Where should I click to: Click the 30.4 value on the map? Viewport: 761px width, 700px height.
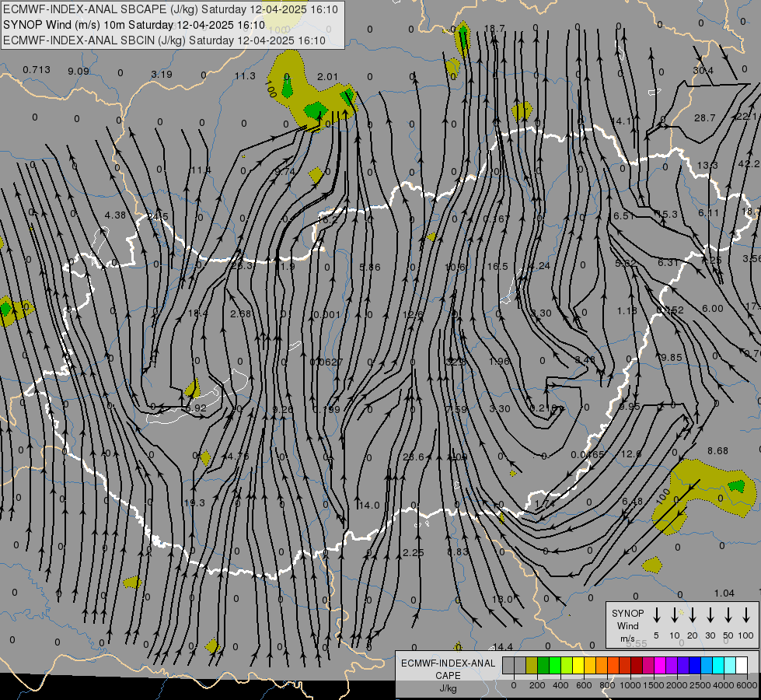pyautogui.click(x=703, y=71)
